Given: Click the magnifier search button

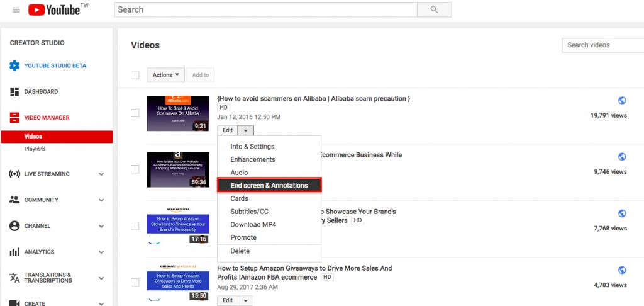Looking at the screenshot, I should pos(434,9).
